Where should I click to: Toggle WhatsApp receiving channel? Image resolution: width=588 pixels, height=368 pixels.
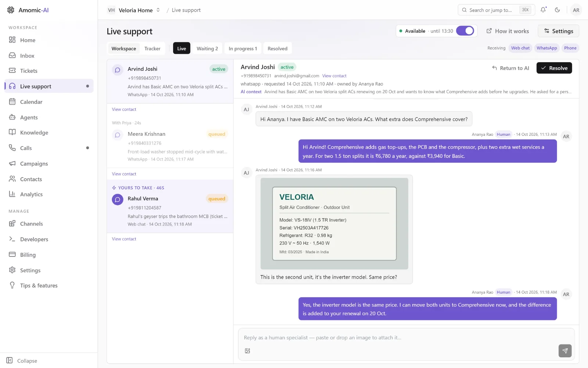click(547, 48)
